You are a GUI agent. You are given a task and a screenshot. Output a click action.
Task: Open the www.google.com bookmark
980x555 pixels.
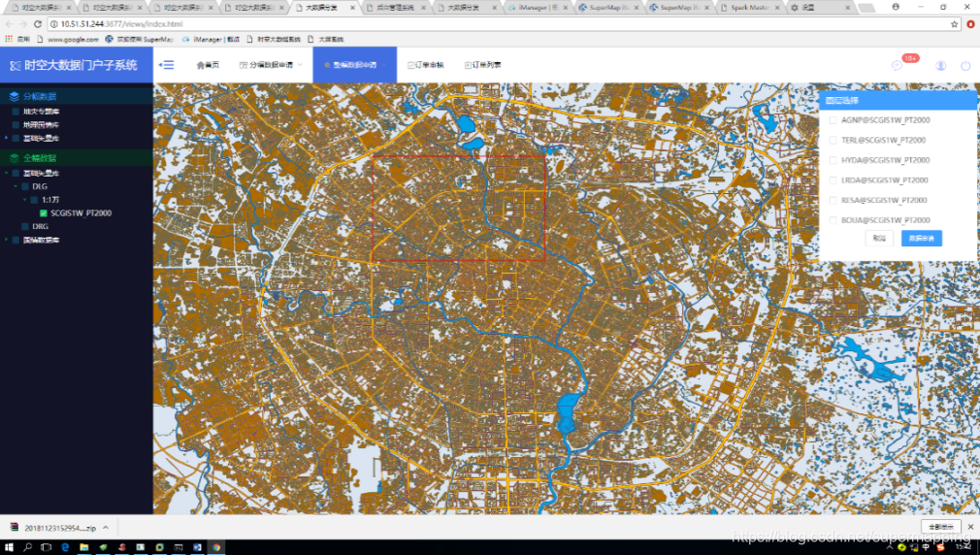coord(68,39)
